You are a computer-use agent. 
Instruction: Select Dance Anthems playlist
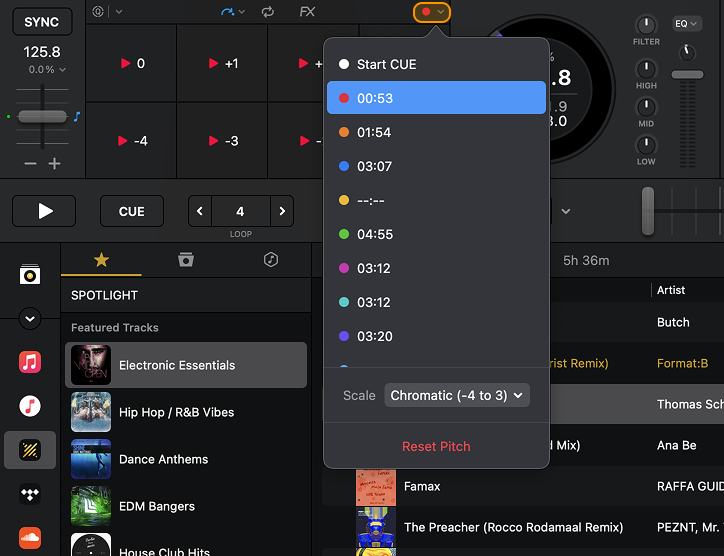[x=186, y=459]
